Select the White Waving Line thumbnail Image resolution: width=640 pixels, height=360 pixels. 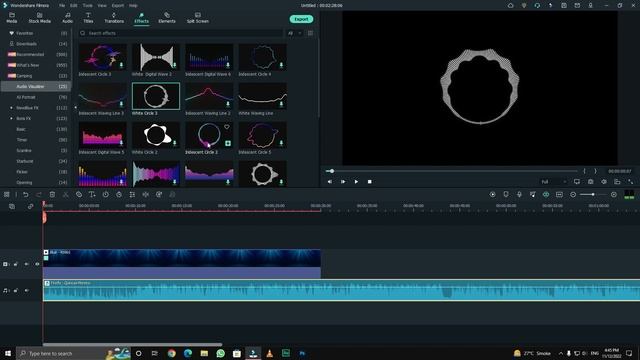pos(262,96)
